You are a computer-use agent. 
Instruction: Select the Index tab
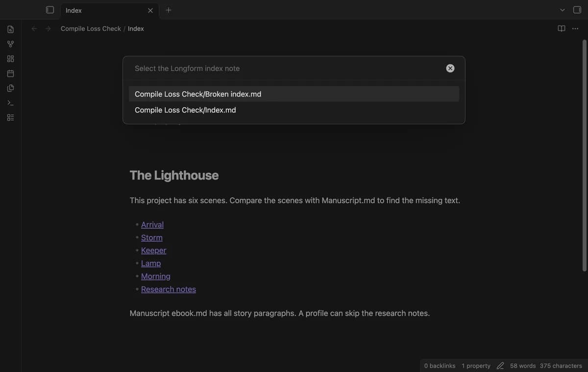[x=110, y=10]
